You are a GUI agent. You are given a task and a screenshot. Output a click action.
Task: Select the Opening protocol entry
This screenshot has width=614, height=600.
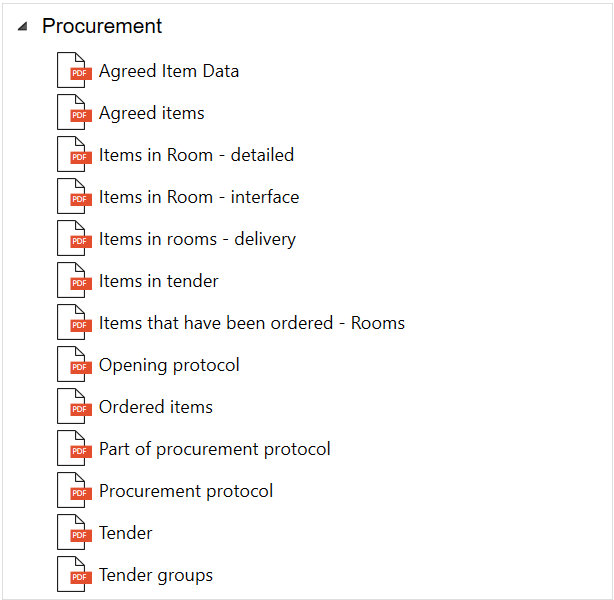[x=169, y=365]
